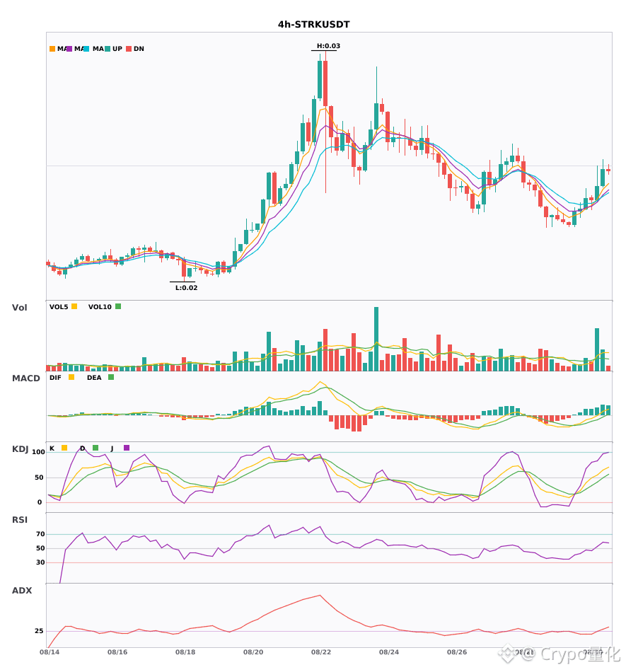The image size is (626, 672).
Task: Click the teal UP legend swatch
Action: click(x=108, y=49)
